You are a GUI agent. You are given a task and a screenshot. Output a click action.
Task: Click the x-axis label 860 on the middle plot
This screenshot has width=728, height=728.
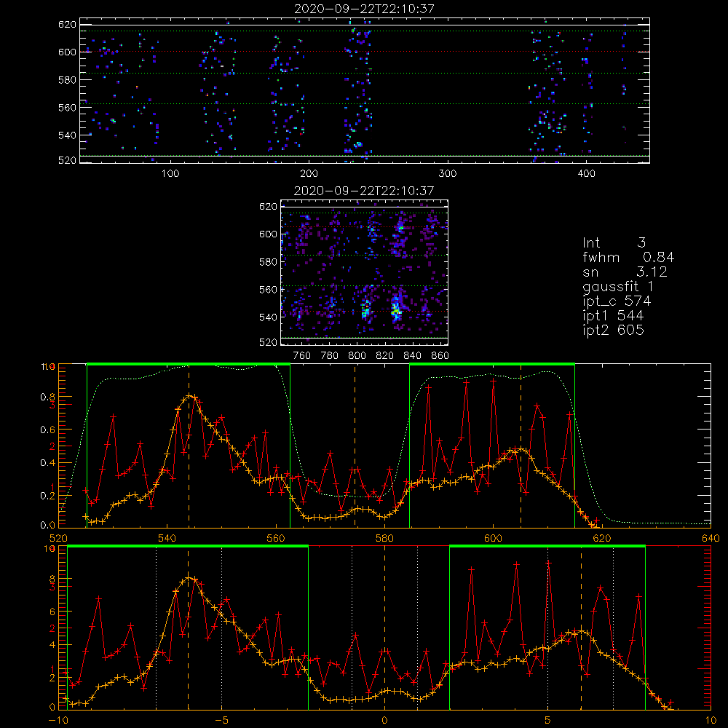click(x=440, y=356)
